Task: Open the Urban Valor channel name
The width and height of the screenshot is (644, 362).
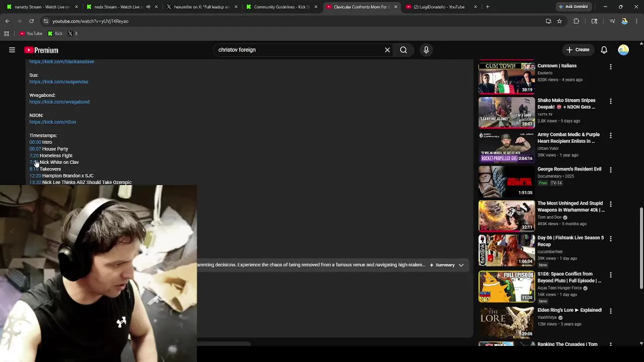Action: tap(548, 148)
